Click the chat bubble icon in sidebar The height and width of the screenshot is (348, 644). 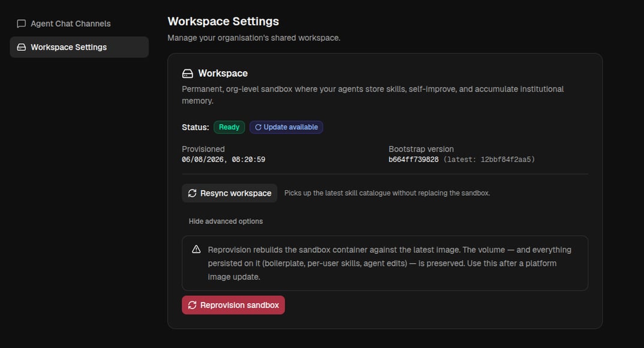pyautogui.click(x=22, y=24)
